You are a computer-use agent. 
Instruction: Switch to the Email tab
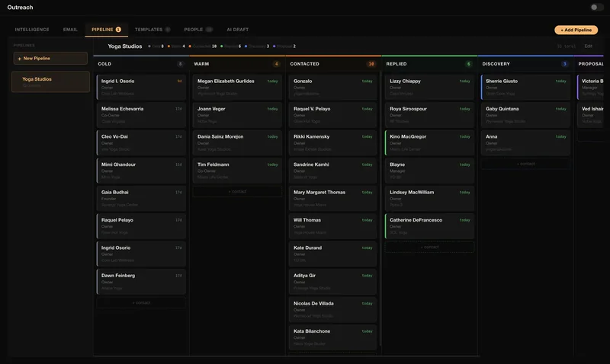tap(70, 30)
